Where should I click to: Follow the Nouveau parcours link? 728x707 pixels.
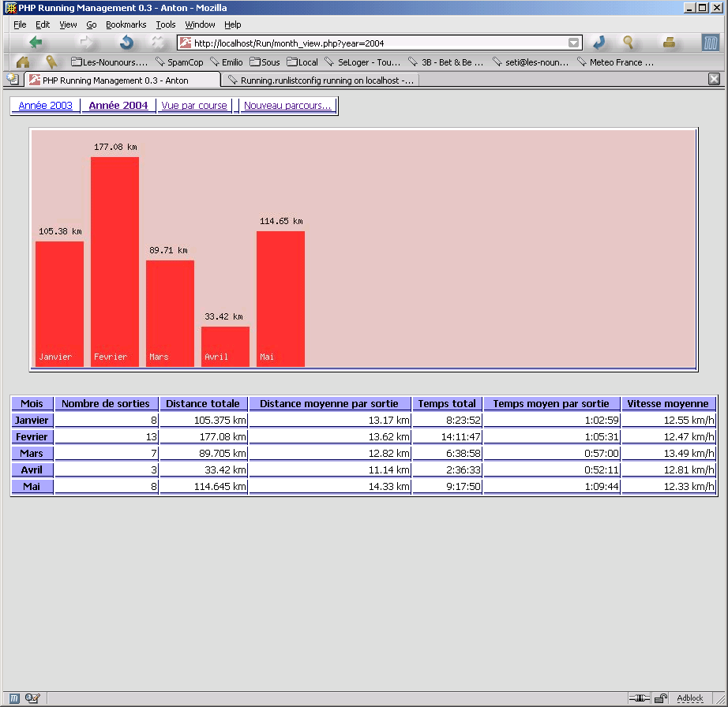click(x=287, y=105)
